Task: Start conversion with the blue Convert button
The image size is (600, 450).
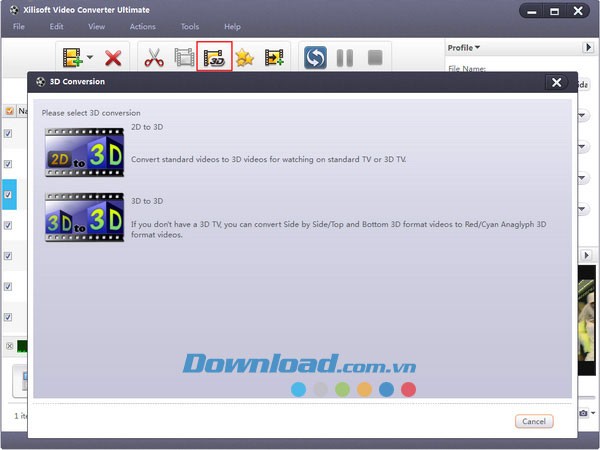Action: point(315,57)
